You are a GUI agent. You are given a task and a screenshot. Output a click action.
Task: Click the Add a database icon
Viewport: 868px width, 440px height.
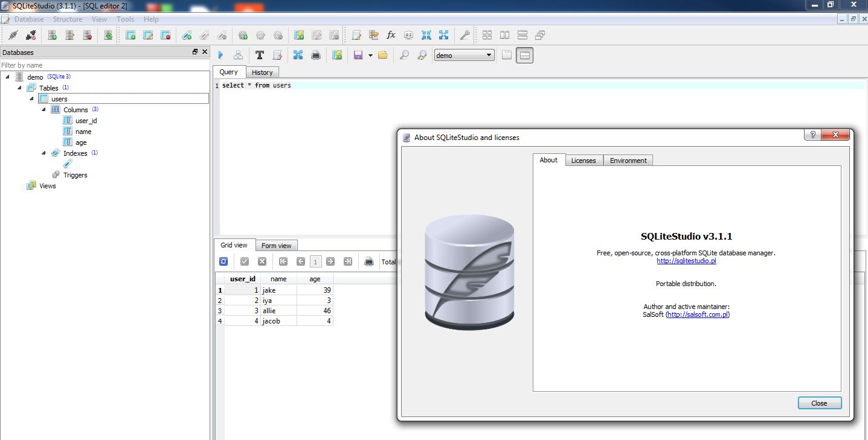pos(51,34)
